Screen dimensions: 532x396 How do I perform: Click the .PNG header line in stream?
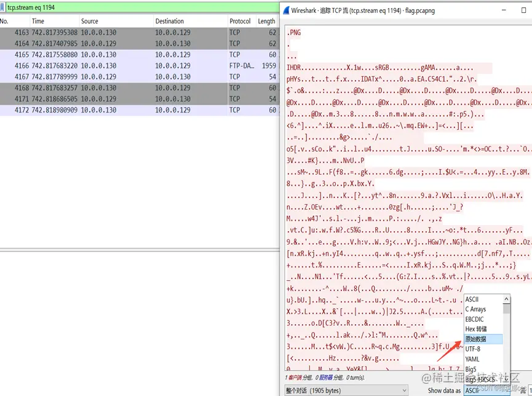[x=294, y=33]
